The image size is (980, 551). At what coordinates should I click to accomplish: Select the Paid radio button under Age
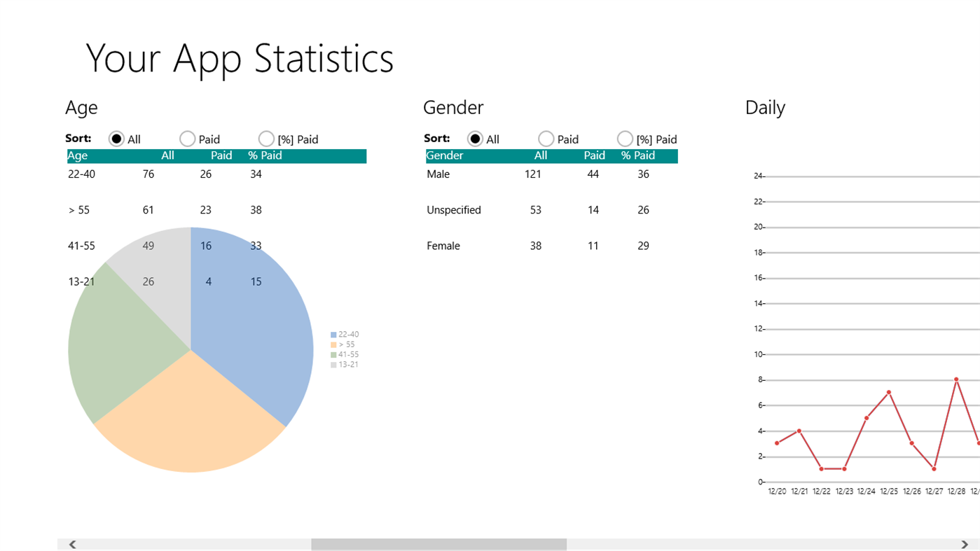click(186, 138)
